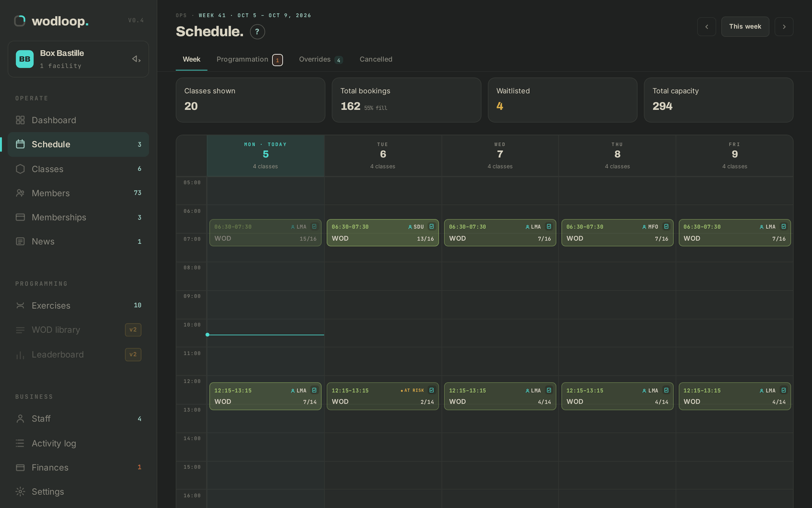The image size is (812, 508).
Task: Click the wodloop logo icon
Action: tap(20, 21)
